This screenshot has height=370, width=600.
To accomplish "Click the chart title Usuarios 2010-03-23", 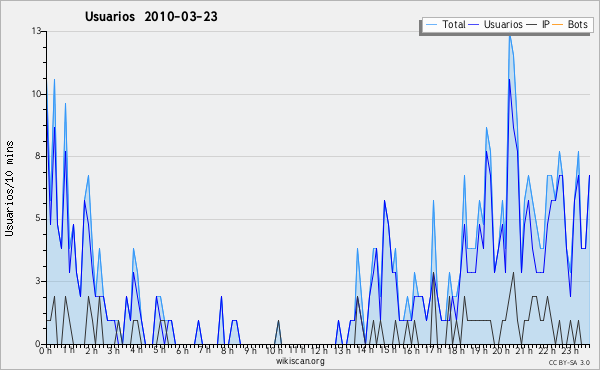I will tap(151, 16).
